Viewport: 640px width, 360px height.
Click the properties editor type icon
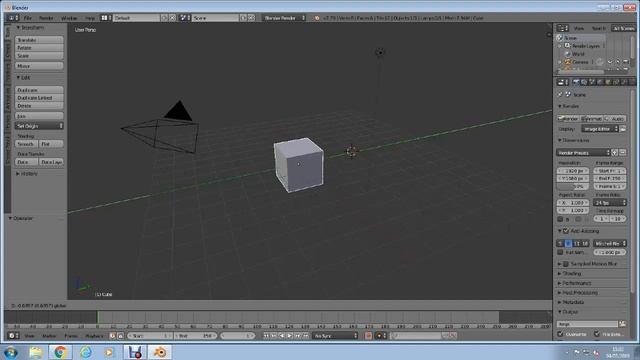click(563, 82)
